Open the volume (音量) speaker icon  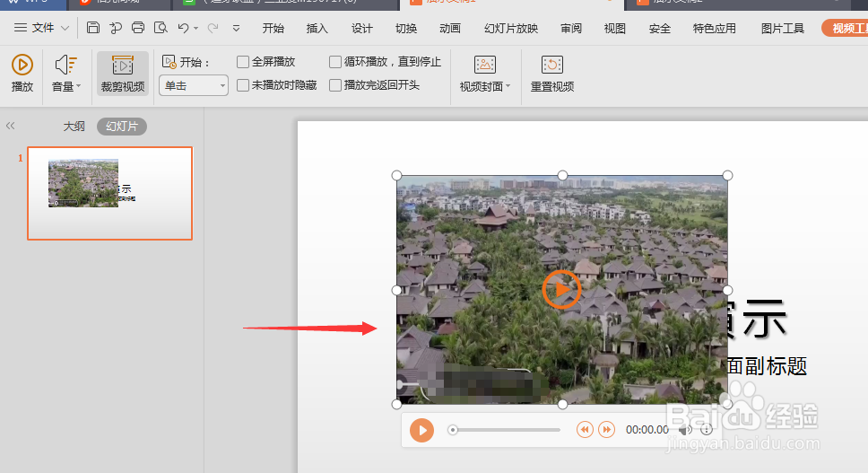click(65, 65)
